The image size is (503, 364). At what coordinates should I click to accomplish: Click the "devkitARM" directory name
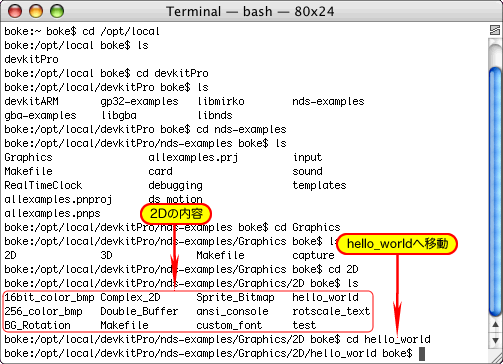pyautogui.click(x=31, y=101)
